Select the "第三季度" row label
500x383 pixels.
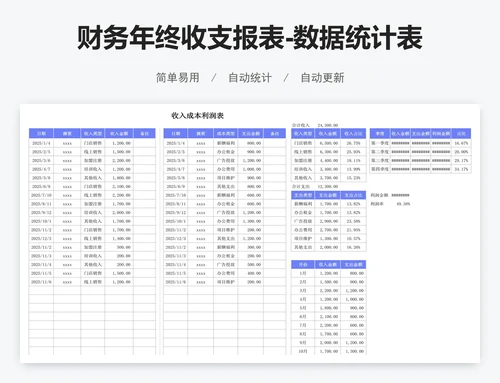click(380, 160)
